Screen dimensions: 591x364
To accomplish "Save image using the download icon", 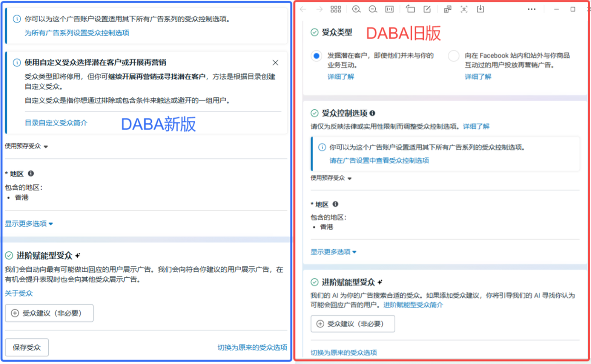I will [x=480, y=9].
